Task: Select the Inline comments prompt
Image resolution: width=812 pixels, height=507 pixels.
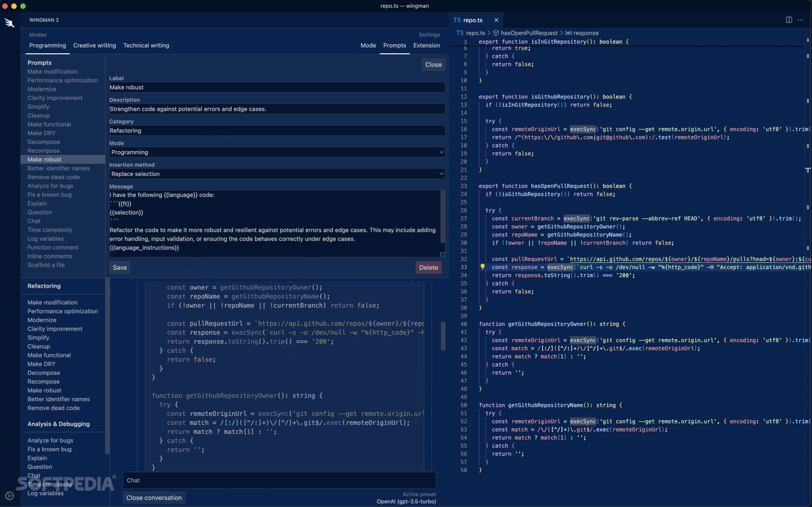Action: coord(50,256)
